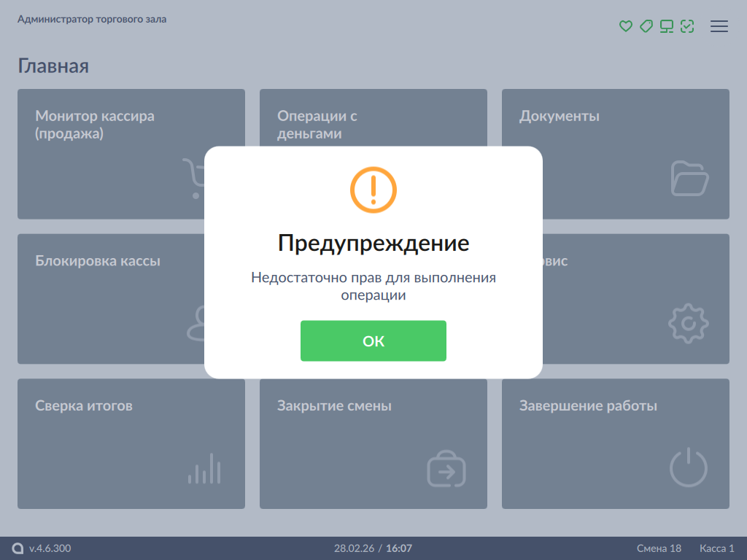Click the folder icon in Документы

tap(689, 179)
